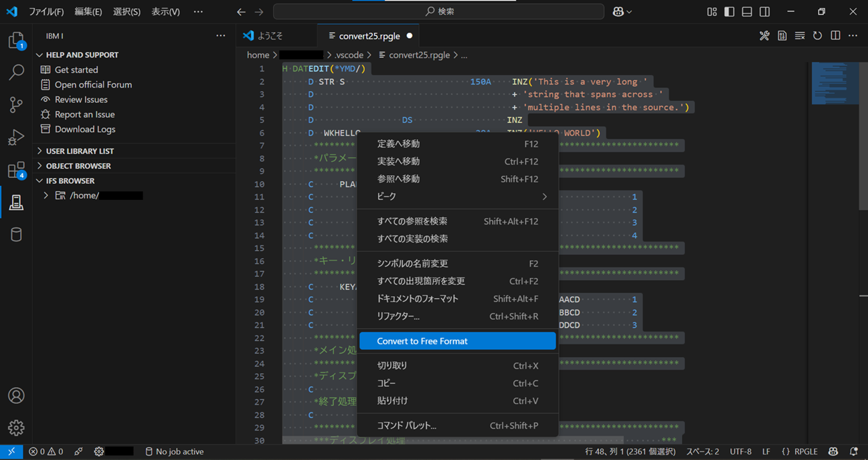Choose コピー from the context menu

pos(458,383)
